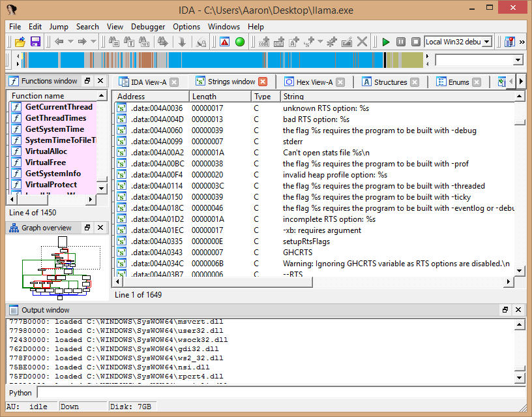532x417 pixels.
Task: Save the database with floppy icon
Action: point(35,42)
